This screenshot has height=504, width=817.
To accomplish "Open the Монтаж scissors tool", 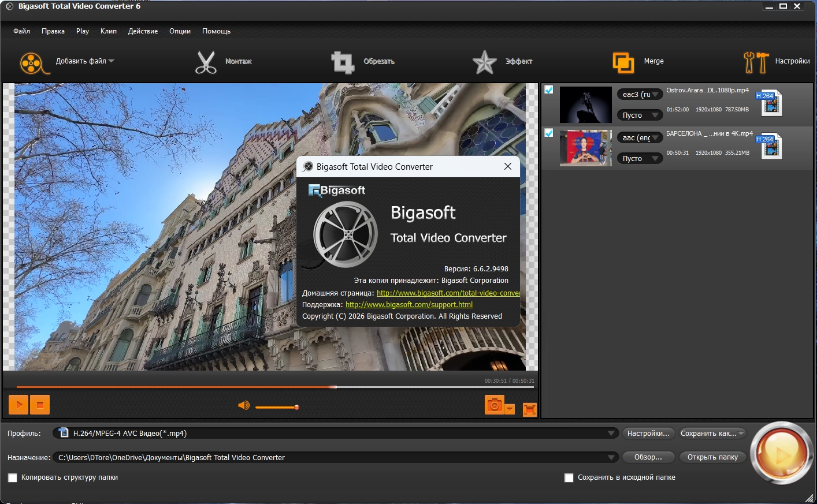I will 206,62.
